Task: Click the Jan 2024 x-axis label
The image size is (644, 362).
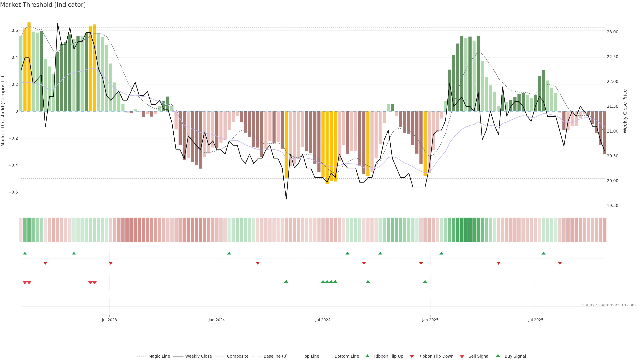Action: (x=217, y=320)
